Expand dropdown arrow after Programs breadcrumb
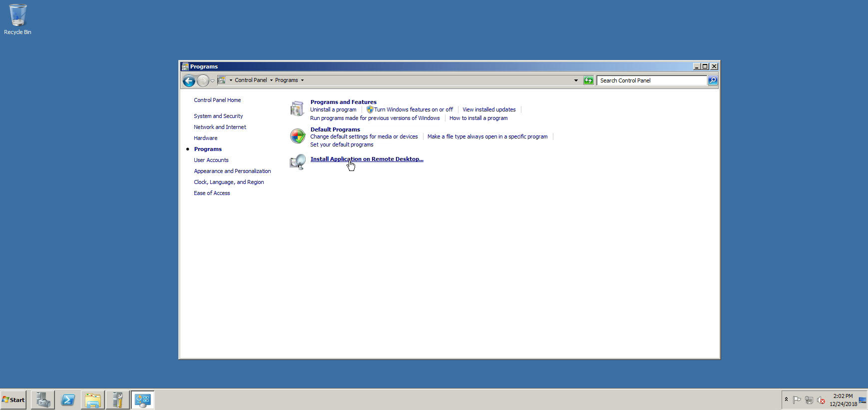 click(302, 80)
